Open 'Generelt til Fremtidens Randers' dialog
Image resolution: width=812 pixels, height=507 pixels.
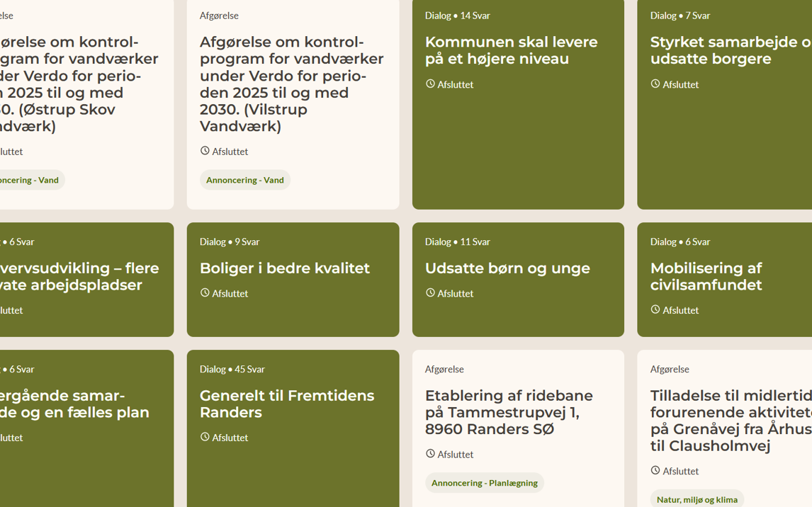[286, 404]
